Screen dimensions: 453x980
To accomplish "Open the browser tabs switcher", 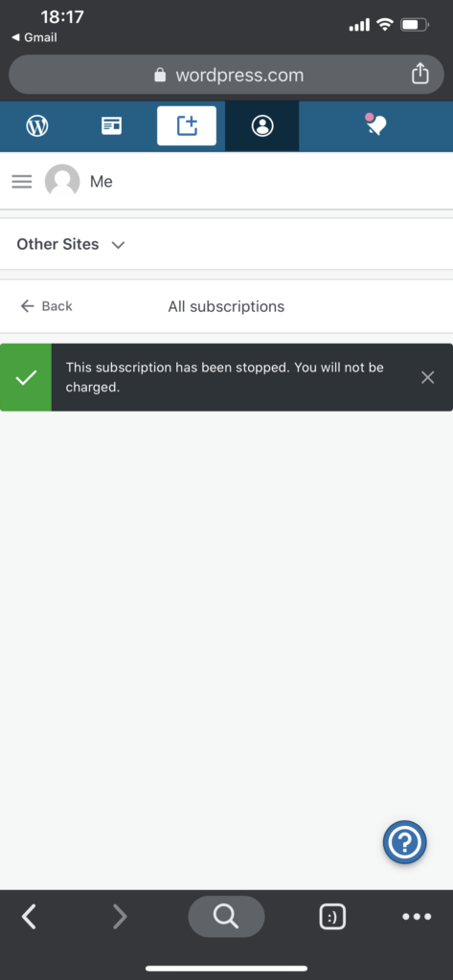I will pos(332,917).
